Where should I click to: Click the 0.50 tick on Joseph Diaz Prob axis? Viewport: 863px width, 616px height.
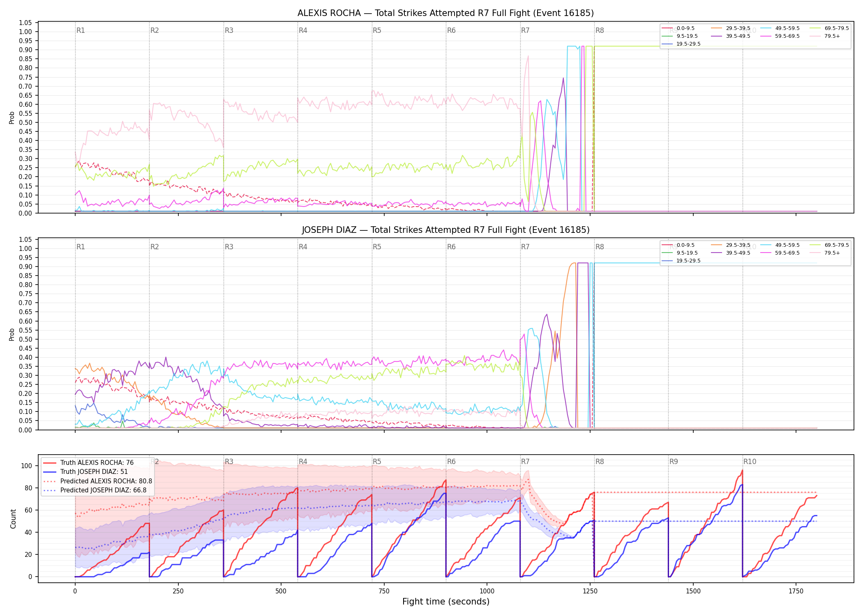25,339
